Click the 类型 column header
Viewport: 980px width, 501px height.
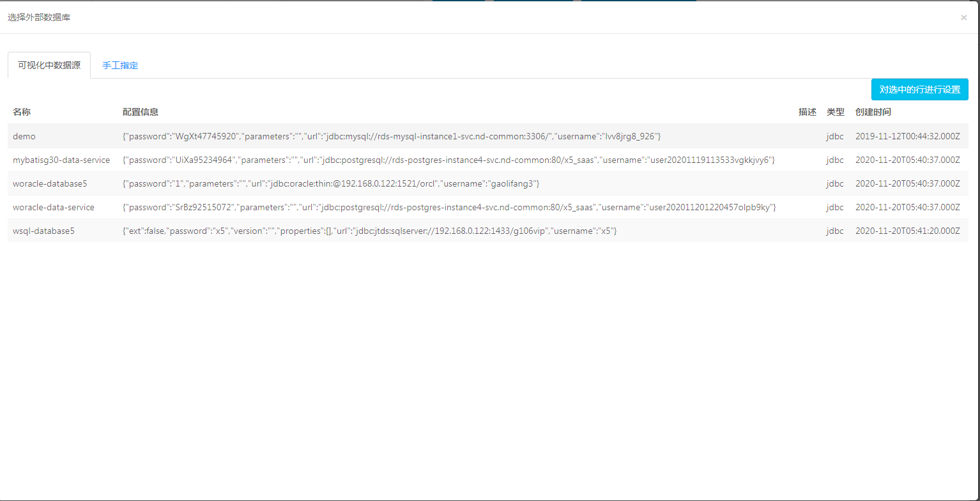click(836, 112)
